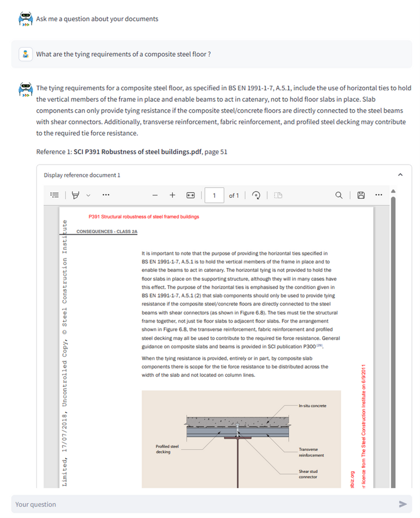Zoom in with the plus icon
The image size is (420, 518).
(x=173, y=195)
